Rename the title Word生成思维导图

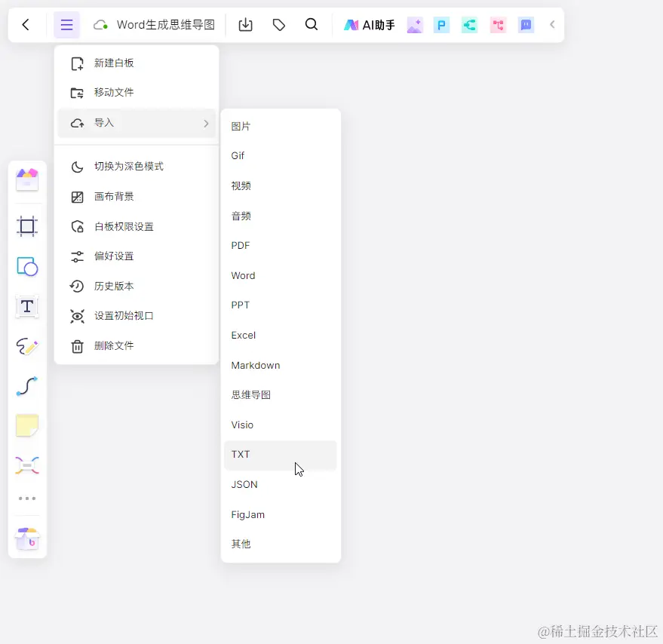click(x=166, y=25)
